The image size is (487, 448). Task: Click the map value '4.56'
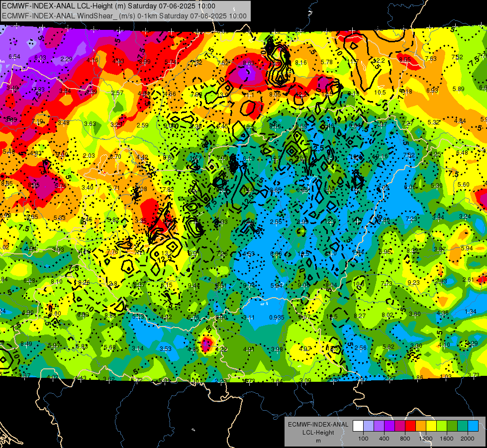[x=170, y=94]
